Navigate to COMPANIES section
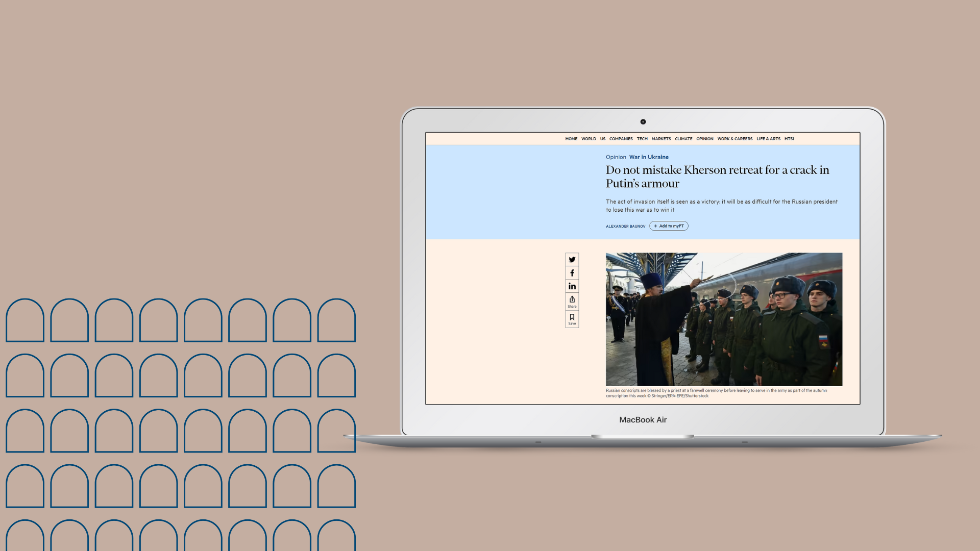Viewport: 980px width, 551px height. (621, 139)
